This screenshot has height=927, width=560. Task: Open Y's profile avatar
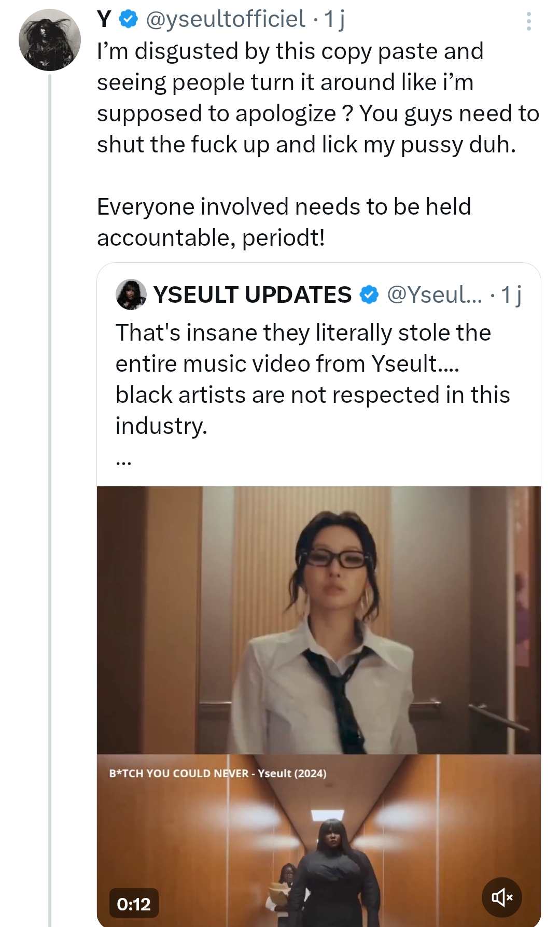(50, 40)
